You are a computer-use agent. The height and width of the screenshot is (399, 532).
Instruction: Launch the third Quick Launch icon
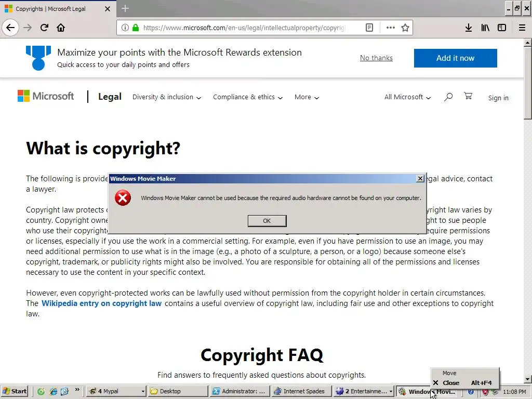65,391
